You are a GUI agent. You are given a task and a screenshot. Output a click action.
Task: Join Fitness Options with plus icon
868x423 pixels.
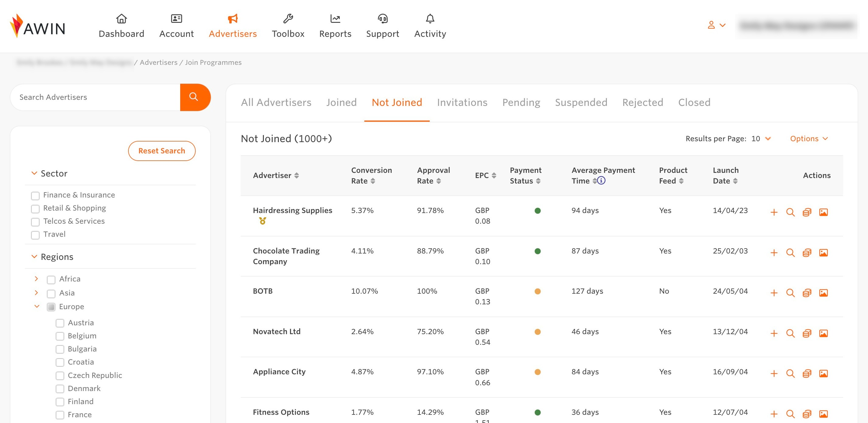(774, 414)
